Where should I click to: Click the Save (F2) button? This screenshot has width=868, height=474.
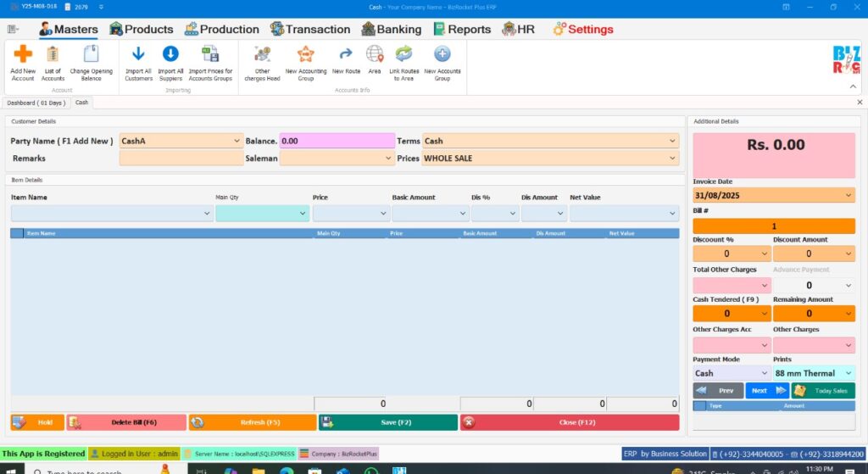pyautogui.click(x=387, y=422)
